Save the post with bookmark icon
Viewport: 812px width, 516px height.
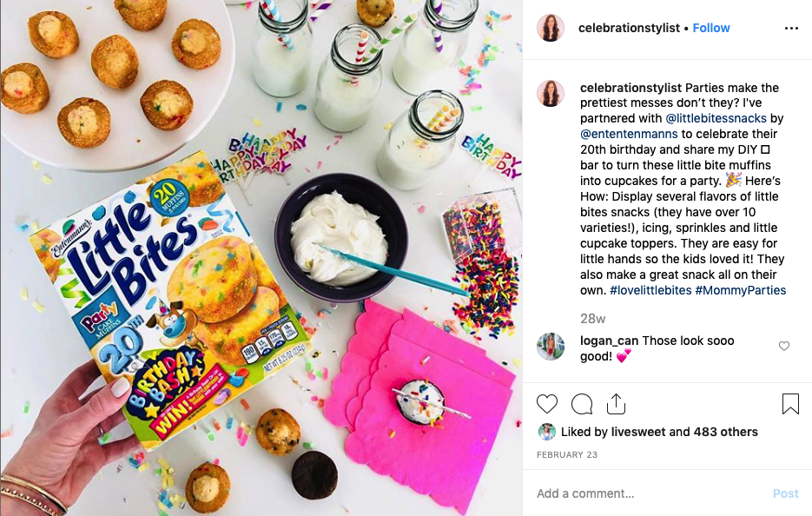coord(790,404)
